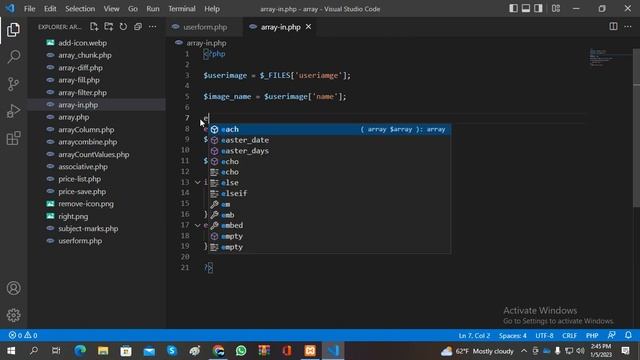Change line endings via CRLF indicator
This screenshot has height=360, width=640.
pos(569,336)
